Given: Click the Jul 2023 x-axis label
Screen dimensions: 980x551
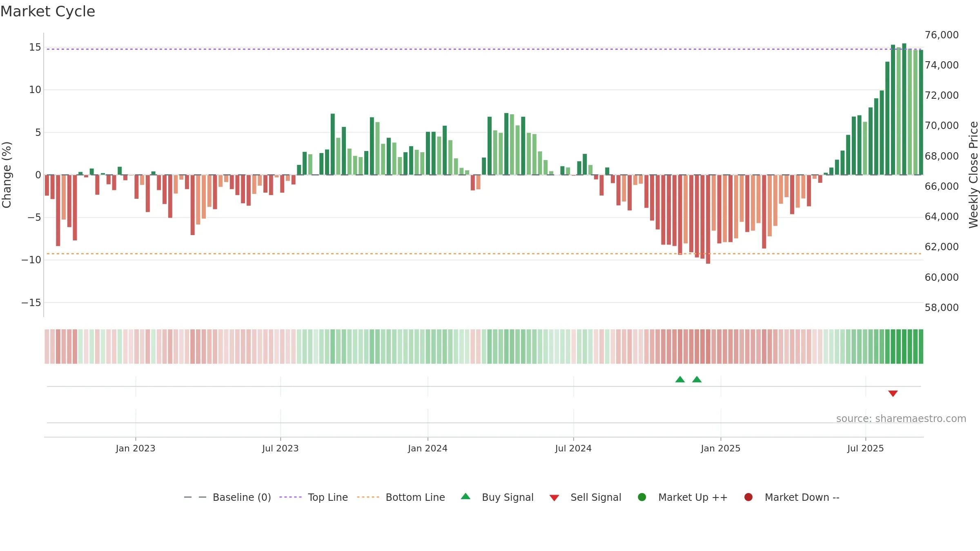Looking at the screenshot, I should click(281, 448).
